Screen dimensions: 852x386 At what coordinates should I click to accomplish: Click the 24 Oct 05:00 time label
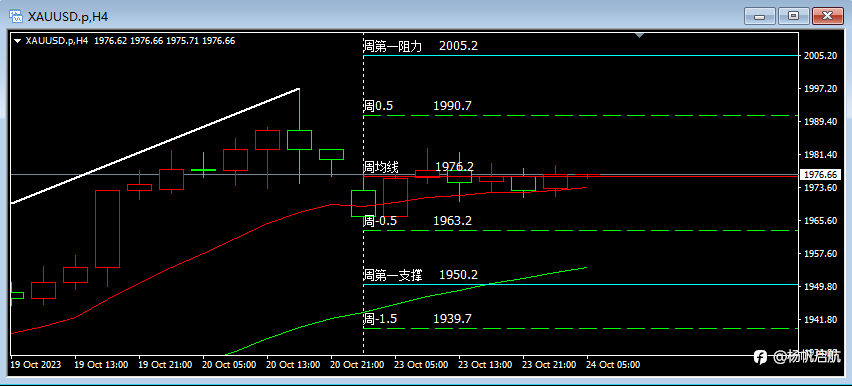click(613, 364)
